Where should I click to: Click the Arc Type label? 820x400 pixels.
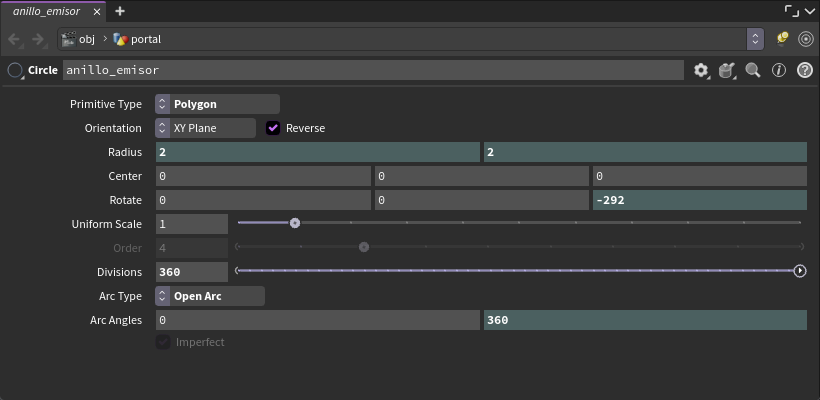(120, 296)
